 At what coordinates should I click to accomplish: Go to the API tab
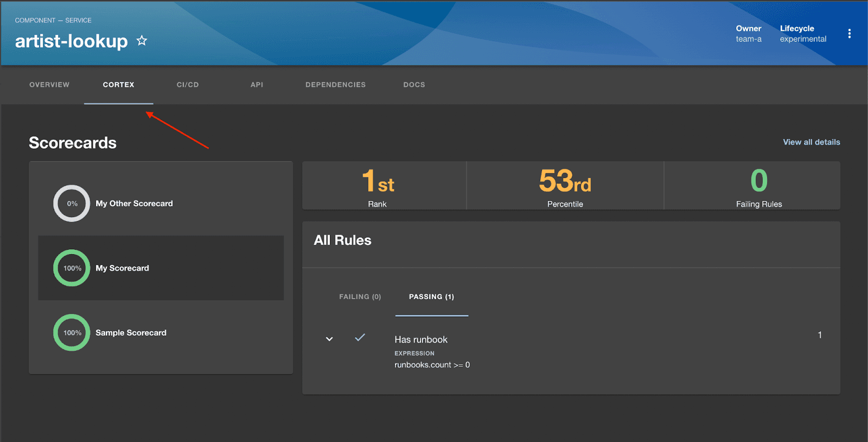[x=257, y=85]
